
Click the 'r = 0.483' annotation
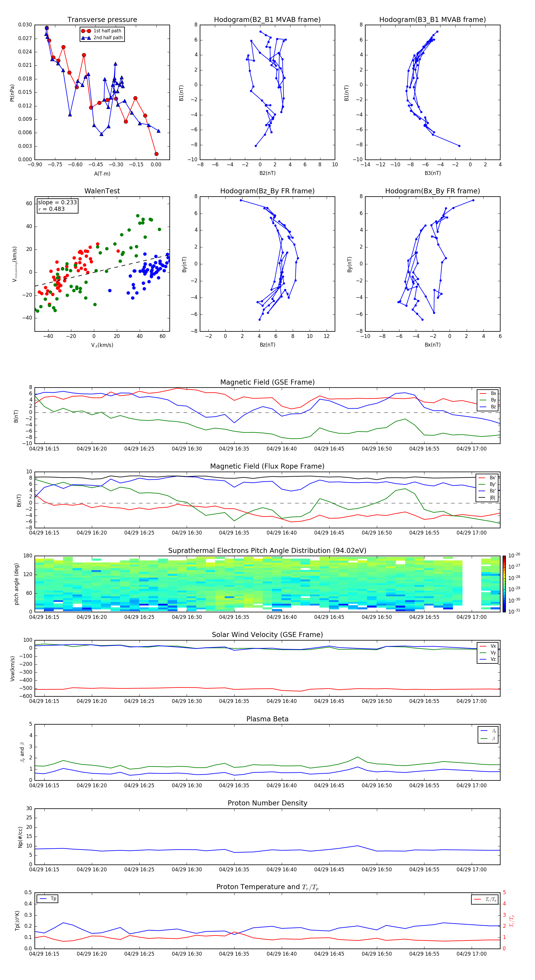[x=51, y=209]
